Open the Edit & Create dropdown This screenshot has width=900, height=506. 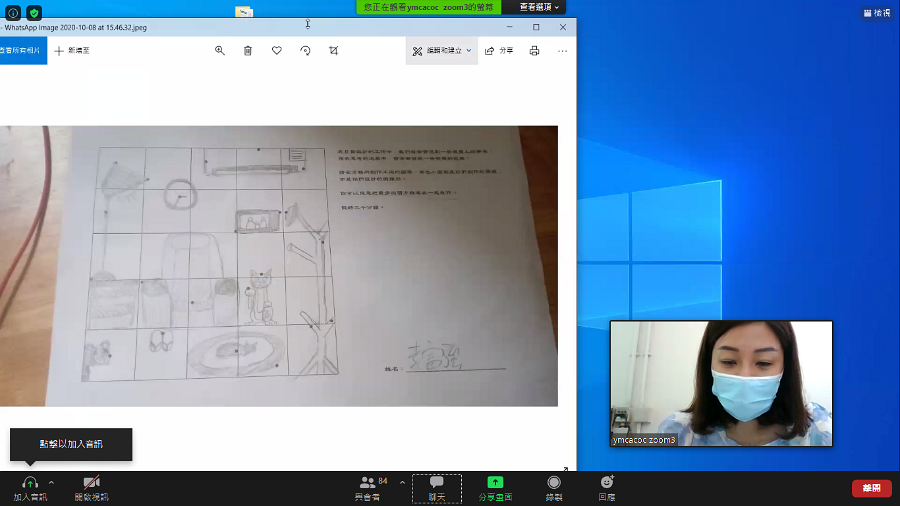pos(441,50)
